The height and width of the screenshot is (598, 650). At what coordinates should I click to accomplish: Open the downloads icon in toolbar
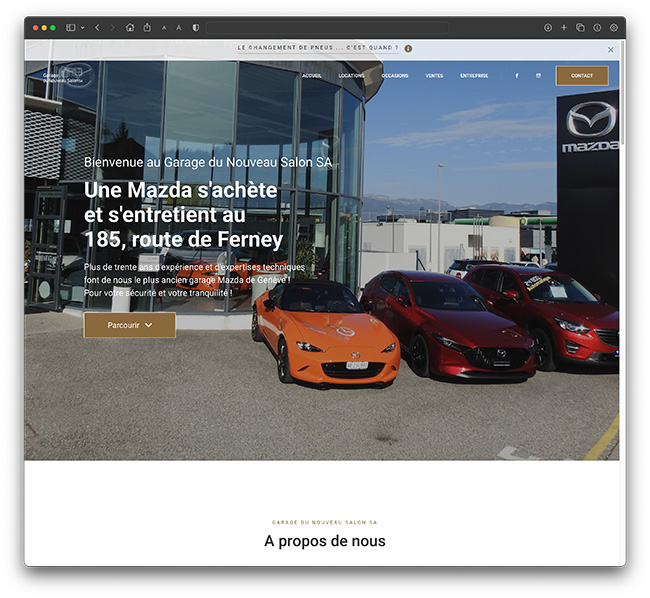[548, 28]
